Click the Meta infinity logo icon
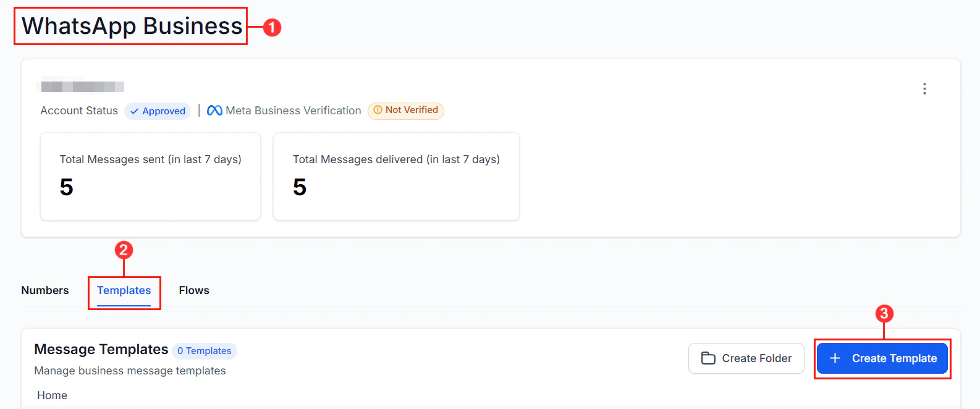 coord(214,111)
